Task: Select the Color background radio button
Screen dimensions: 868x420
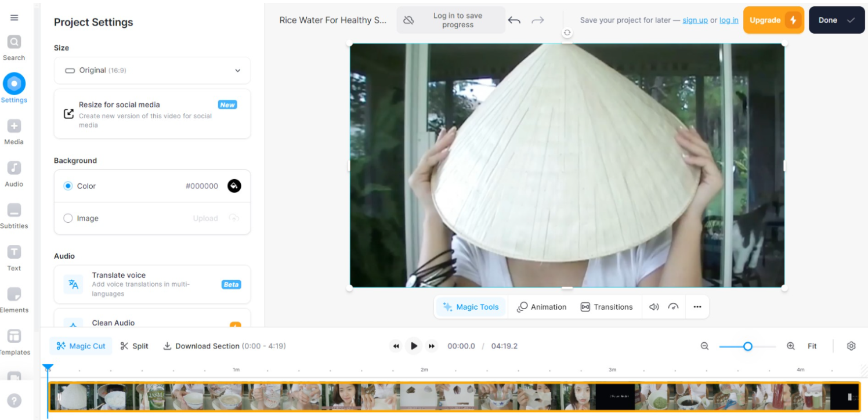Action: point(68,186)
